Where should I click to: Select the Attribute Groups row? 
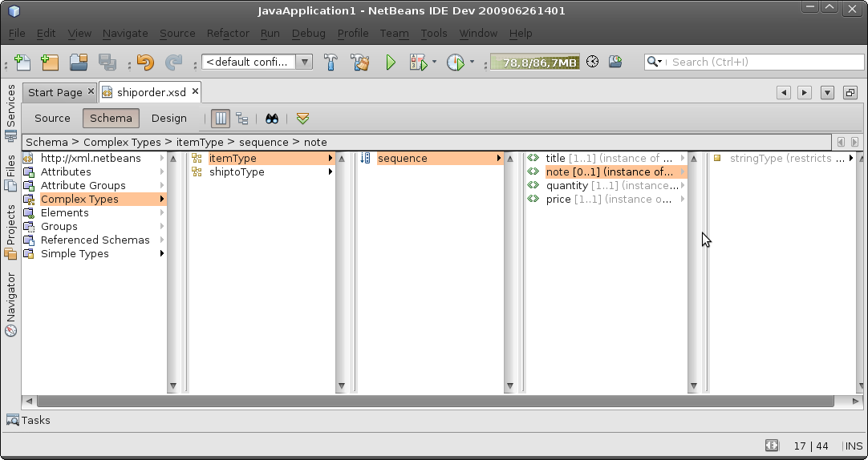(x=94, y=186)
